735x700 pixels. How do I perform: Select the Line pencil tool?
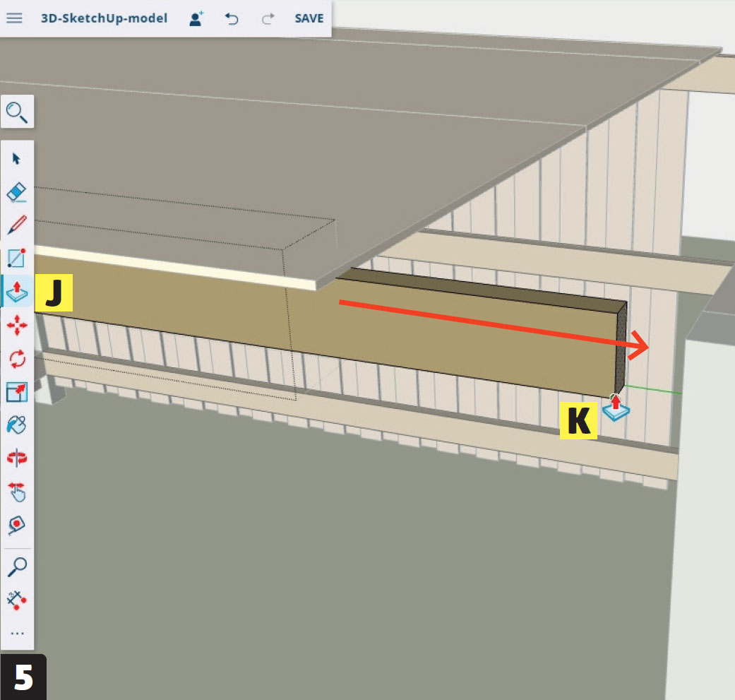point(17,225)
